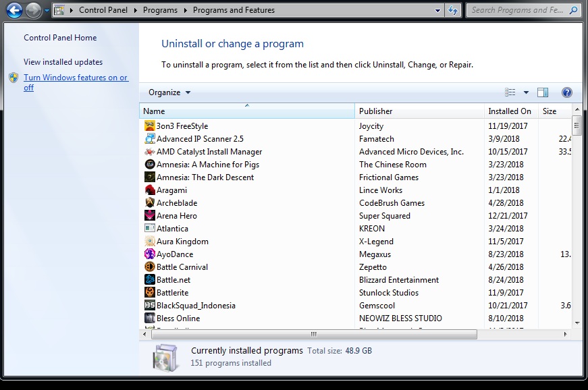
Task: Open View installed updates link
Action: (x=63, y=62)
